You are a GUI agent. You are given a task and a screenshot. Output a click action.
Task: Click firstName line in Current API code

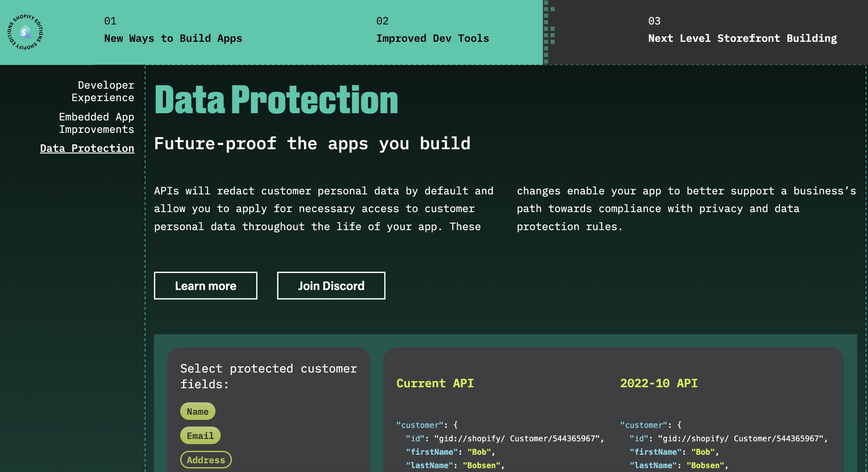[x=450, y=452]
